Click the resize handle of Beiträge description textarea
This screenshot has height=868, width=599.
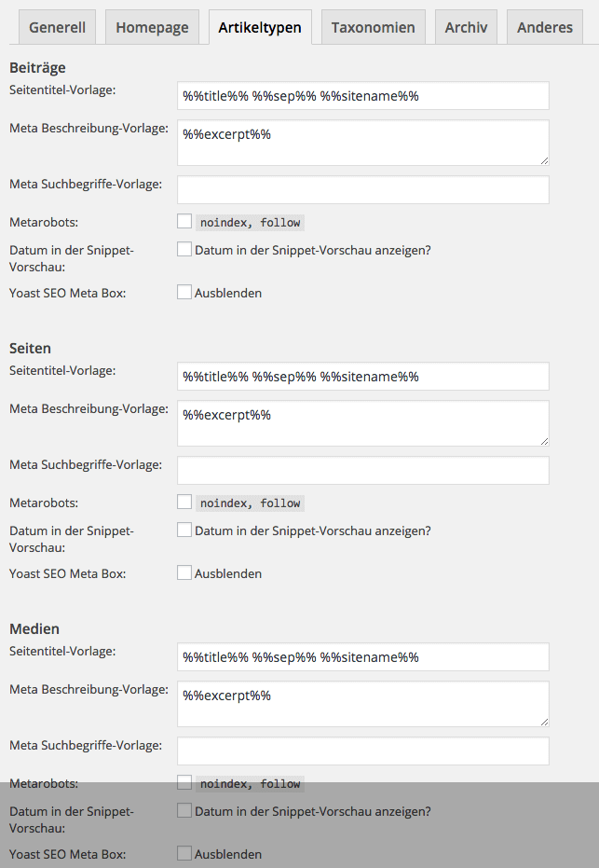[544, 160]
